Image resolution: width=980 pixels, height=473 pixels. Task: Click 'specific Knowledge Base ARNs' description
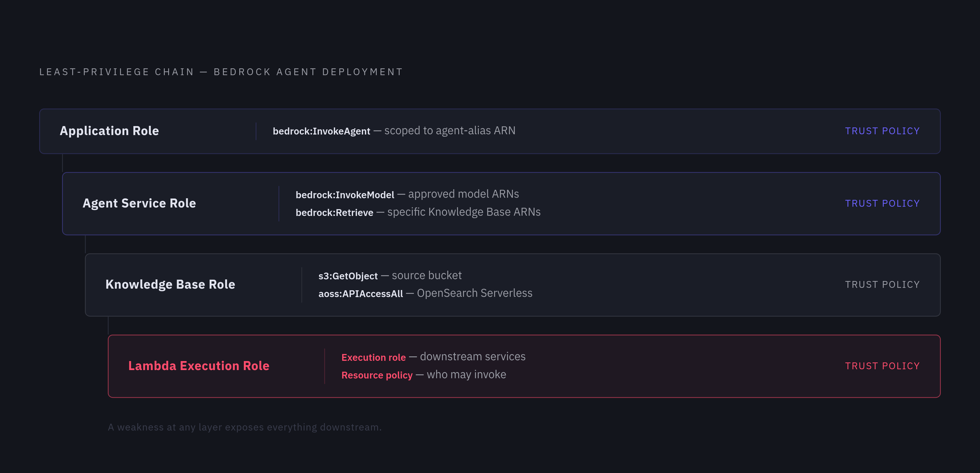point(464,212)
